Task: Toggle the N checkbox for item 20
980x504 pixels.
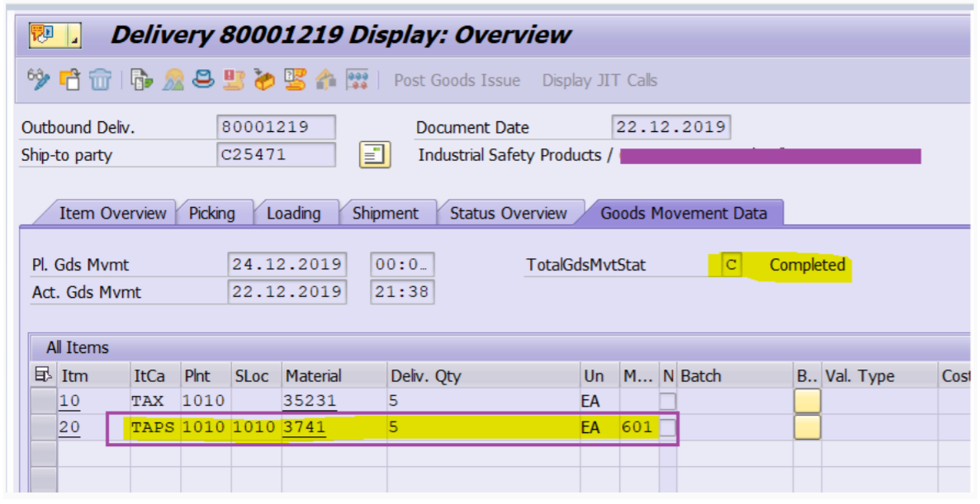Action: pyautogui.click(x=666, y=427)
